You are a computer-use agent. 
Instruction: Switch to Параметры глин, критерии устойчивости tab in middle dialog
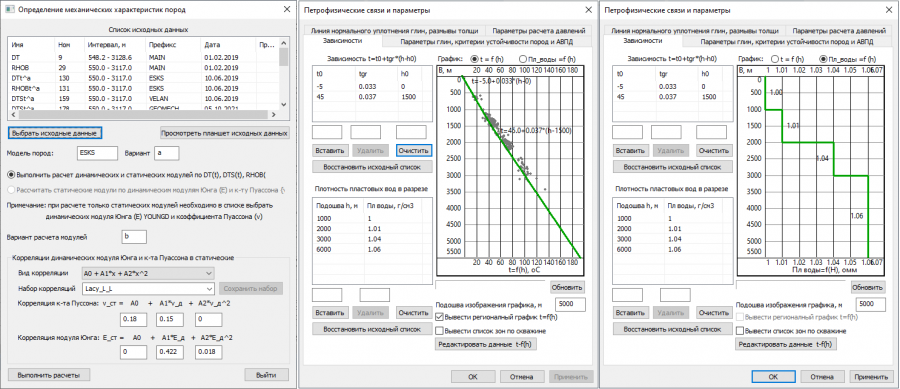point(486,42)
